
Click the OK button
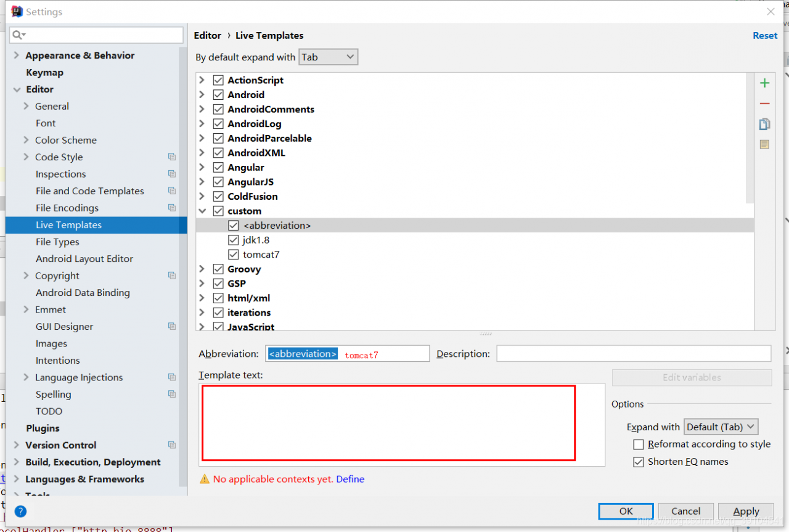tap(626, 511)
